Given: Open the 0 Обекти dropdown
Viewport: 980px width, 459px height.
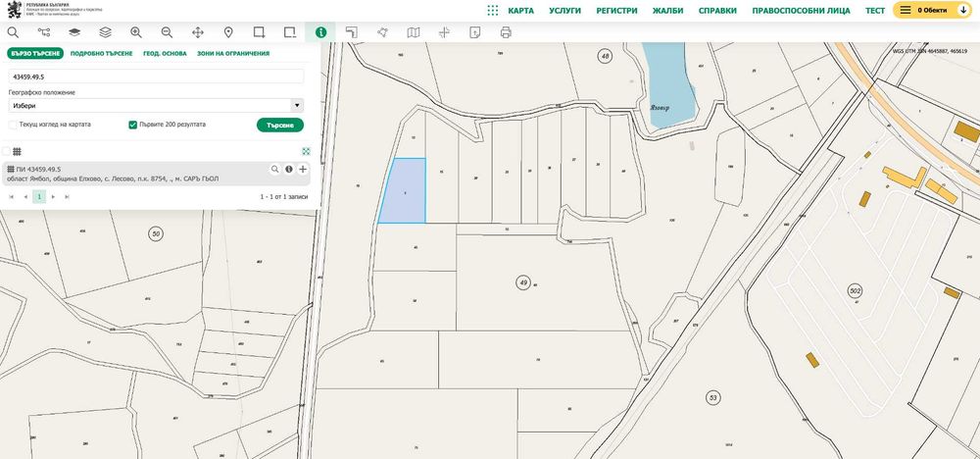Looking at the screenshot, I should coord(931,10).
